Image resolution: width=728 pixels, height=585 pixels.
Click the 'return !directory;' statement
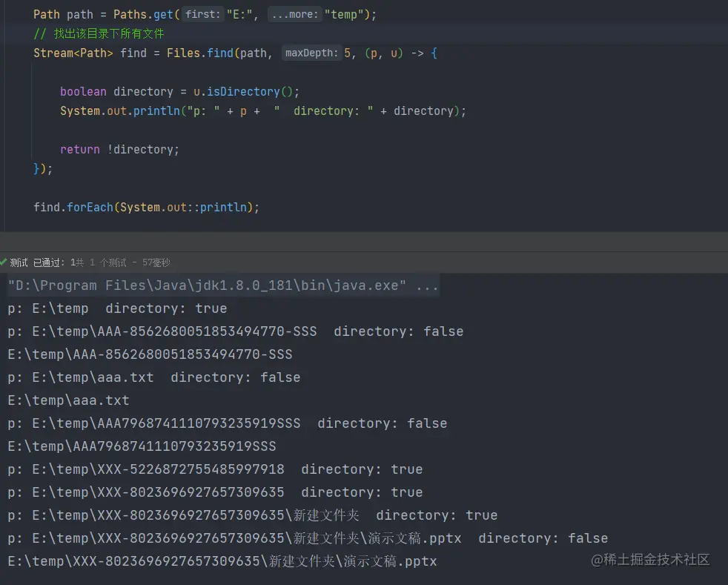click(x=119, y=150)
